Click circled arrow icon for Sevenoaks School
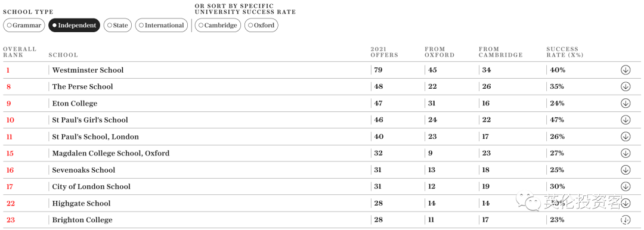This screenshot has height=230, width=644. point(625,170)
